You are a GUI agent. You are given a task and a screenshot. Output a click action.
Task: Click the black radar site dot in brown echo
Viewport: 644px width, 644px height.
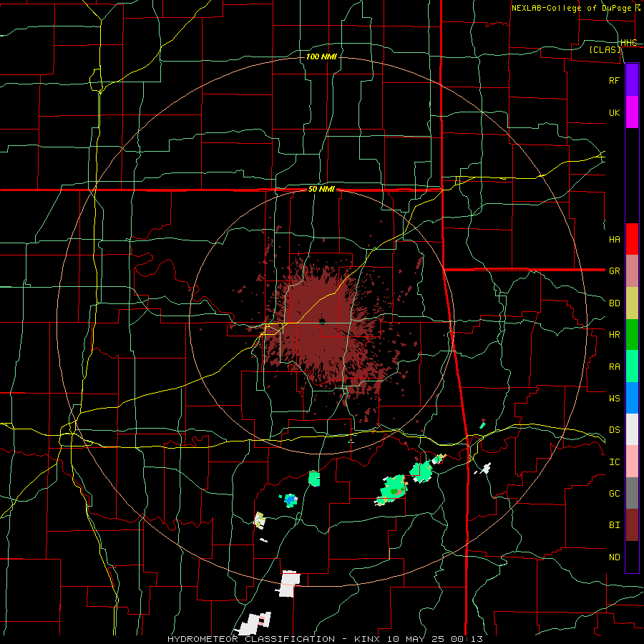point(322,321)
